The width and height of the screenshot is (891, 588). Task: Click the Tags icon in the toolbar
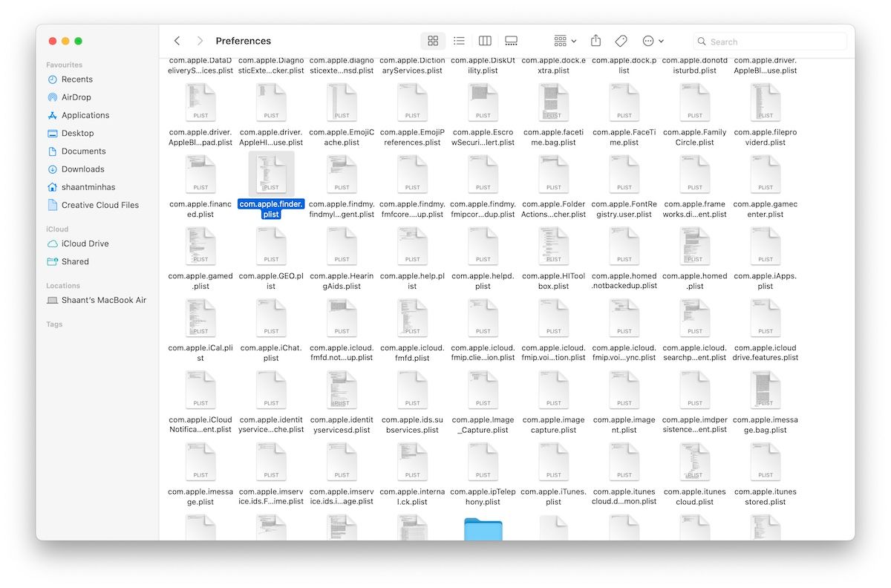point(621,41)
